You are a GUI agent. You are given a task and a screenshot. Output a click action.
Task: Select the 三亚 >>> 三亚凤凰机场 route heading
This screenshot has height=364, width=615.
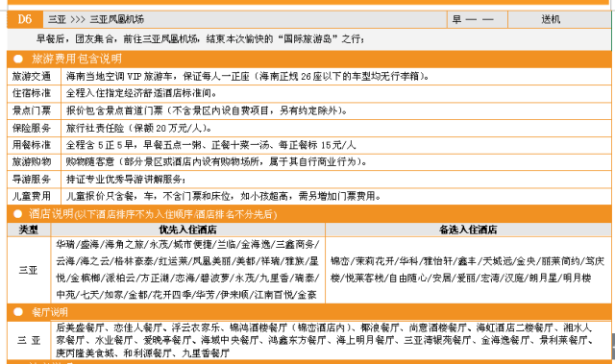tap(96, 19)
